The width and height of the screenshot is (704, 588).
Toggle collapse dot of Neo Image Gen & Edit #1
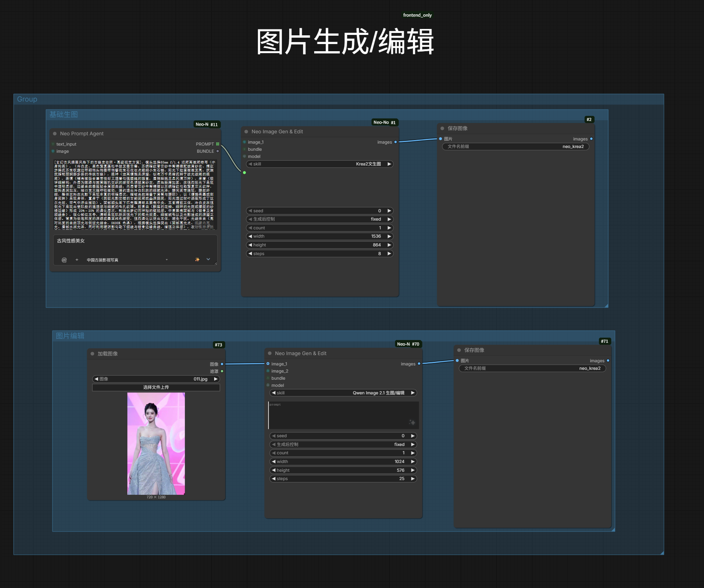coord(246,132)
